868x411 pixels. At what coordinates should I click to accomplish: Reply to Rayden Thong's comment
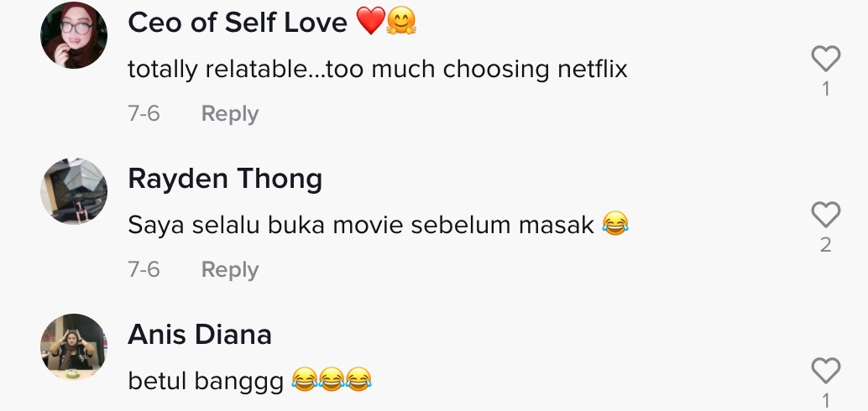point(230,269)
